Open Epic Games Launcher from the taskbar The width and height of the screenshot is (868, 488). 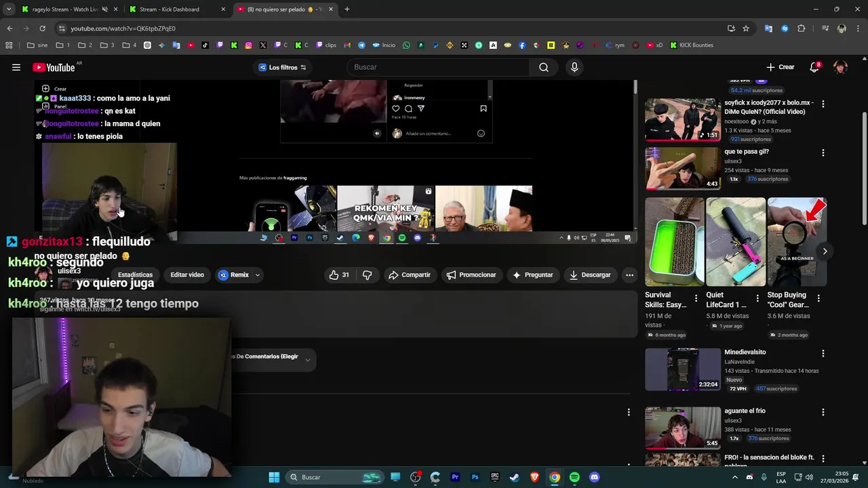pyautogui.click(x=495, y=477)
